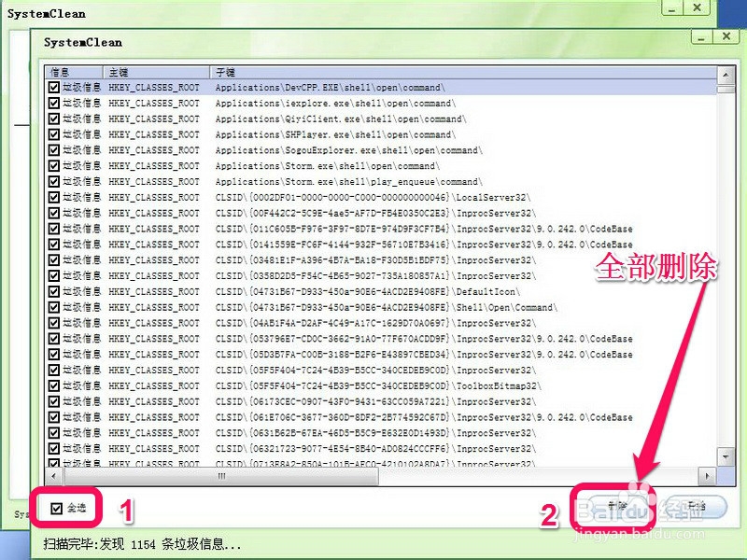Viewport: 747px width, 560px height.
Task: Toggle checkbox for QiyiClient.exe entry
Action: pos(54,119)
